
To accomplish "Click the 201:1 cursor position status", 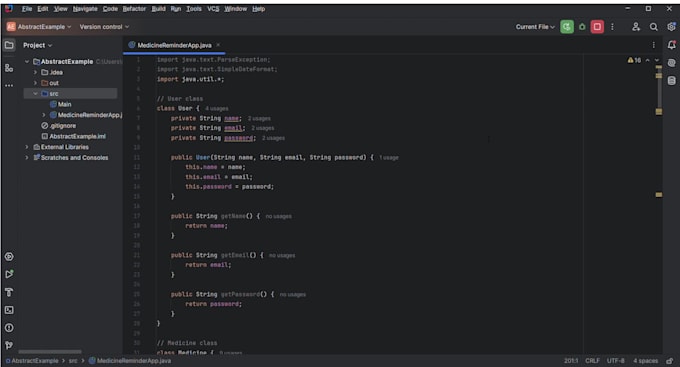I will (571, 361).
